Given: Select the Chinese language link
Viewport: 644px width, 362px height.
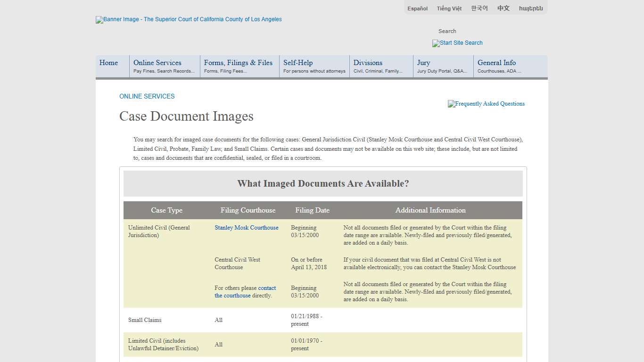Looking at the screenshot, I should pos(503,8).
